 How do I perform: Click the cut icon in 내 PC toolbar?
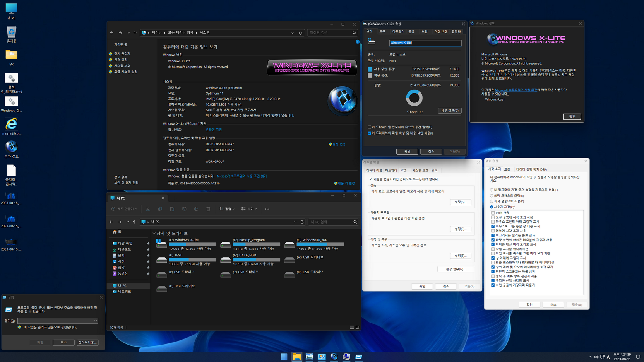tap(148, 209)
